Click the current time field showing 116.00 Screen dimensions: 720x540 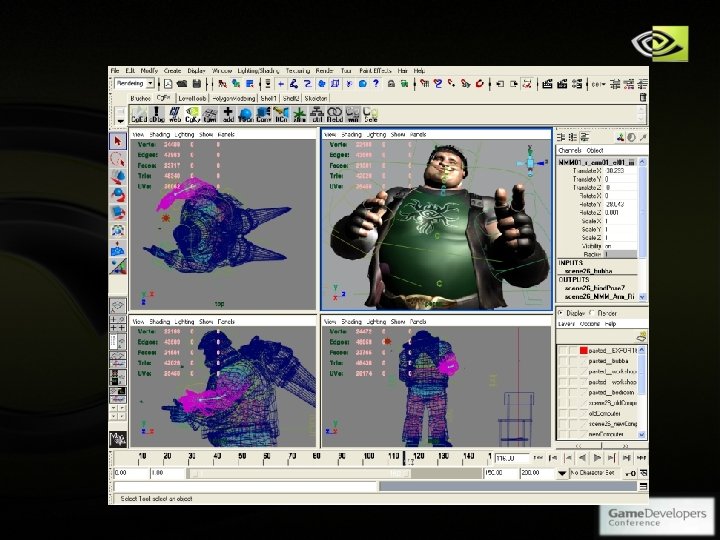(x=512, y=458)
